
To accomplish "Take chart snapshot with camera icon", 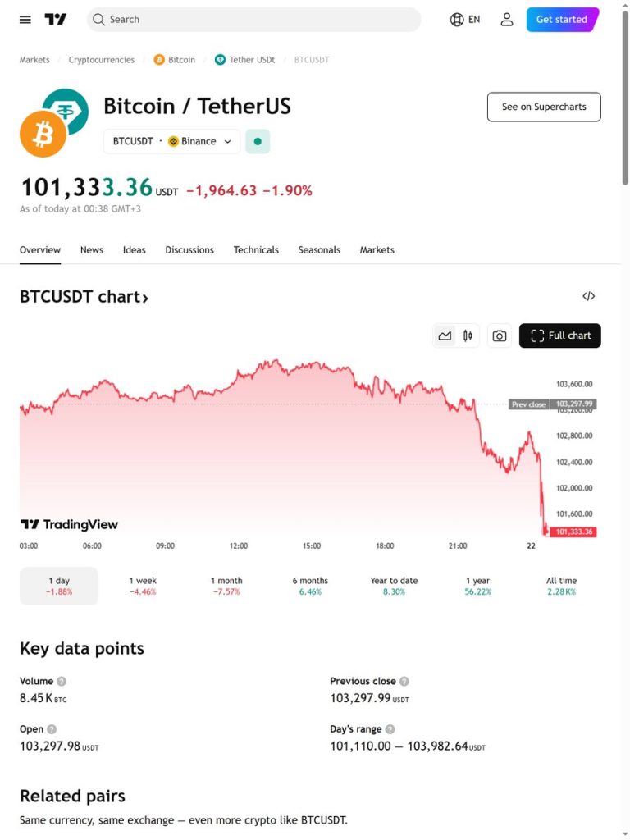I will pos(500,336).
